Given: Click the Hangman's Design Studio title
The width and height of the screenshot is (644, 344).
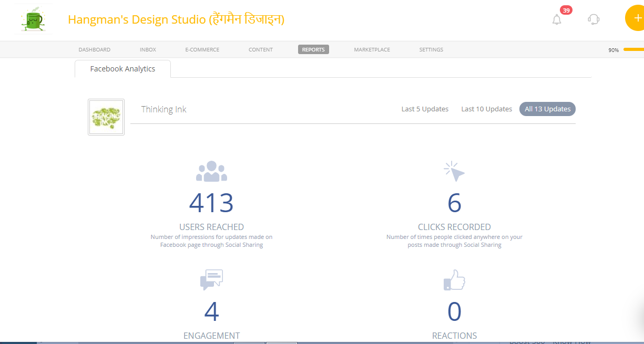Looking at the screenshot, I should tap(176, 20).
